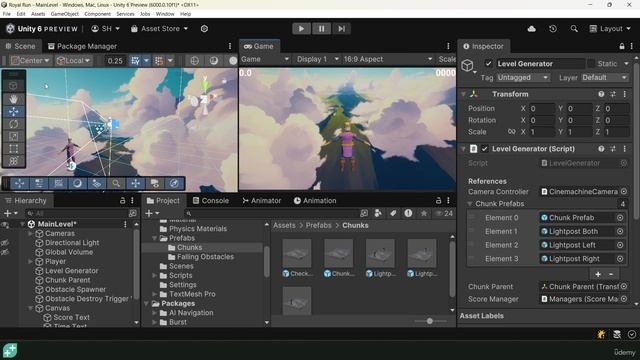Adjust the Project icon size slider
This screenshot has width=640, height=360.
430,321
